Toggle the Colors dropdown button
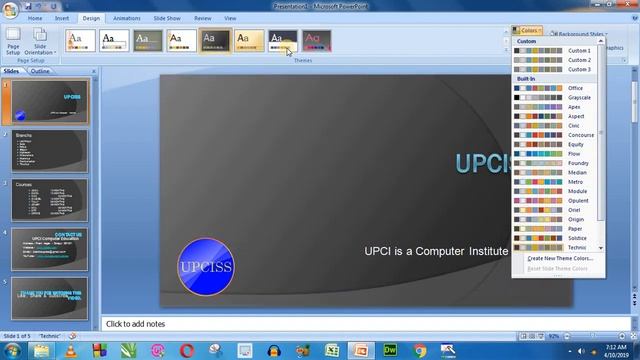Image resolution: width=640 pixels, height=360 pixels. [x=527, y=31]
